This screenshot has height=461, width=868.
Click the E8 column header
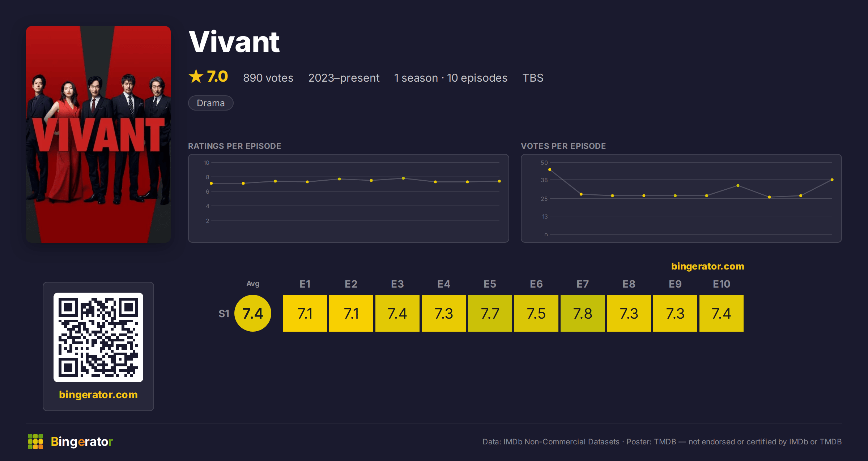pos(629,284)
